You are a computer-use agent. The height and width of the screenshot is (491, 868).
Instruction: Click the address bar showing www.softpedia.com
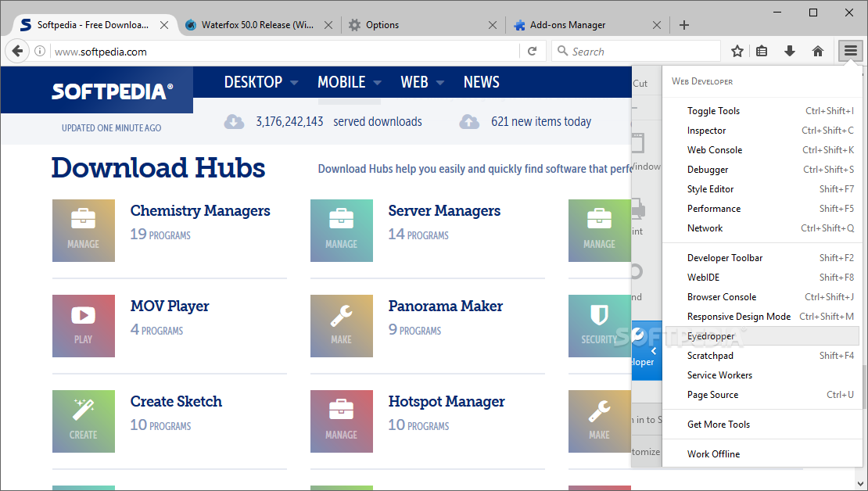click(285, 52)
